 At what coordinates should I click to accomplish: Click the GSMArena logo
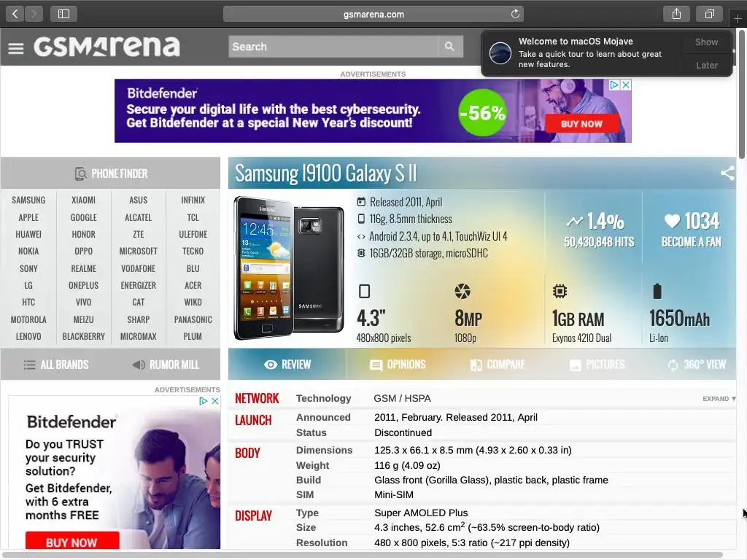tap(107, 47)
